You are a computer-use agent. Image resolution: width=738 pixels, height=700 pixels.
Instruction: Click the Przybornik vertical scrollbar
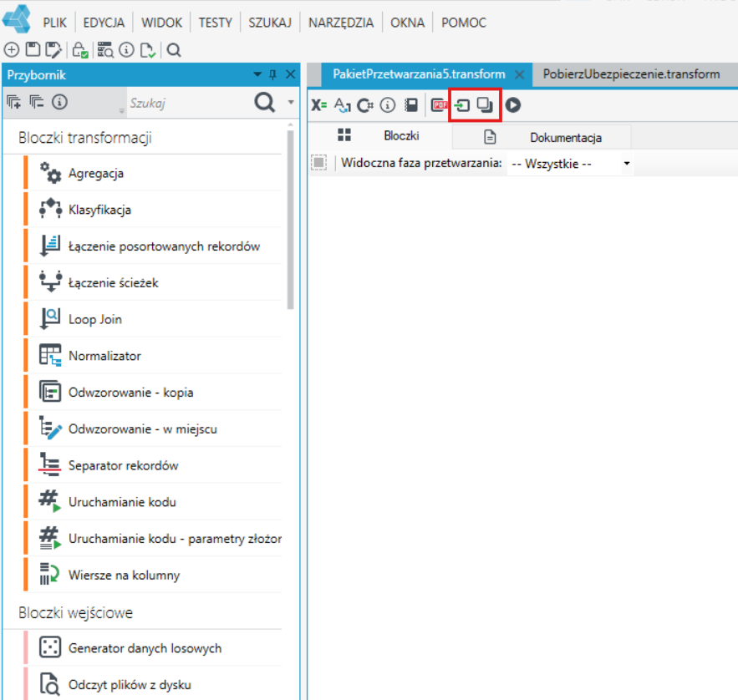[x=290, y=220]
